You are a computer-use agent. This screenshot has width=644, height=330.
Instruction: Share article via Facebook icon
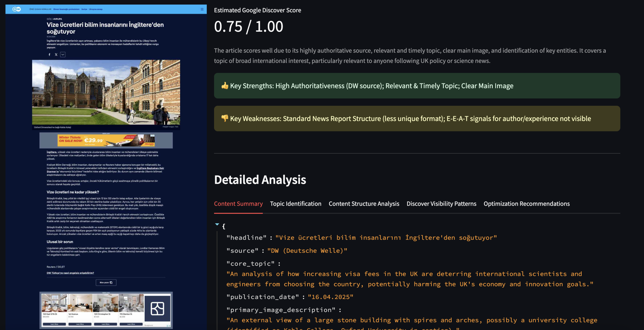(49, 55)
